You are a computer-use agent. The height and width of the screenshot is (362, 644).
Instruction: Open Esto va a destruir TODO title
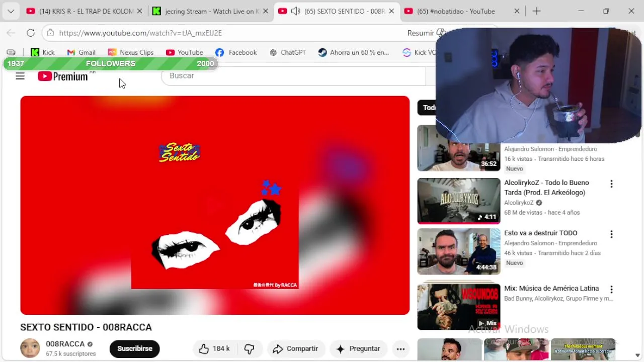(541, 233)
